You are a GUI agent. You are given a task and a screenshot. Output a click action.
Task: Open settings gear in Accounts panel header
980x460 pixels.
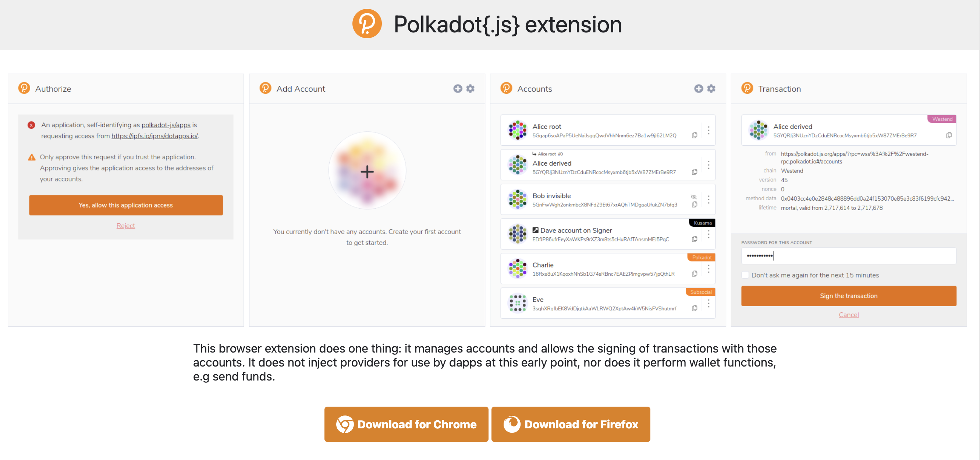711,89
